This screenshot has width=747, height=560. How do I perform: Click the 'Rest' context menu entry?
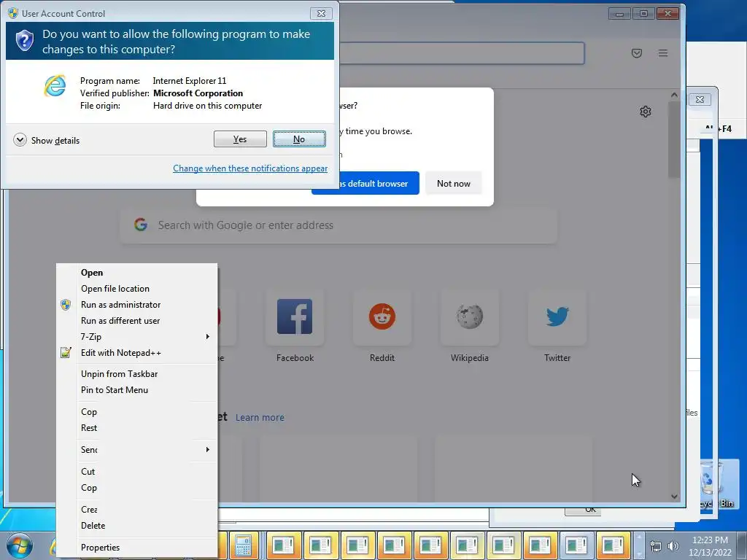(136, 427)
